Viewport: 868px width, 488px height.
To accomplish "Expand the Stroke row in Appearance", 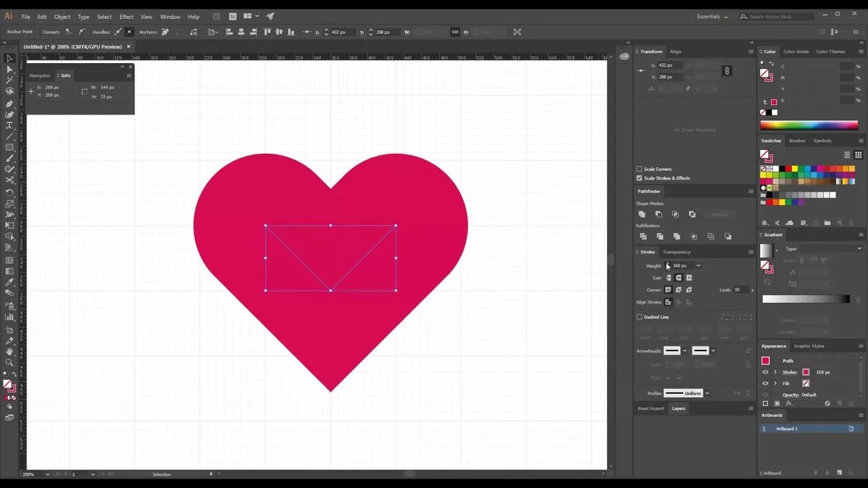I will click(775, 372).
